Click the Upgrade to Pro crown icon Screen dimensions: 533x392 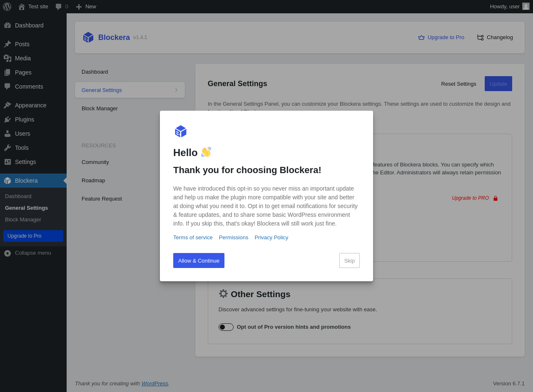pyautogui.click(x=421, y=37)
